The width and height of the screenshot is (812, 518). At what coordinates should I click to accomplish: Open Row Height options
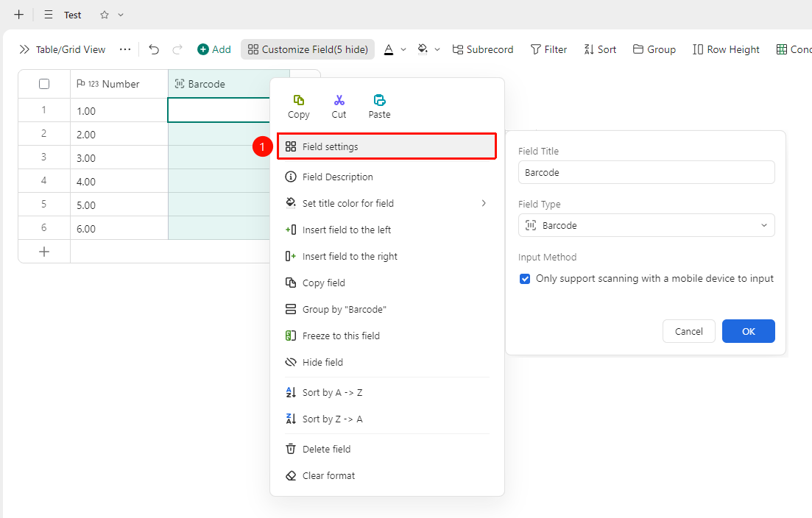click(x=726, y=49)
